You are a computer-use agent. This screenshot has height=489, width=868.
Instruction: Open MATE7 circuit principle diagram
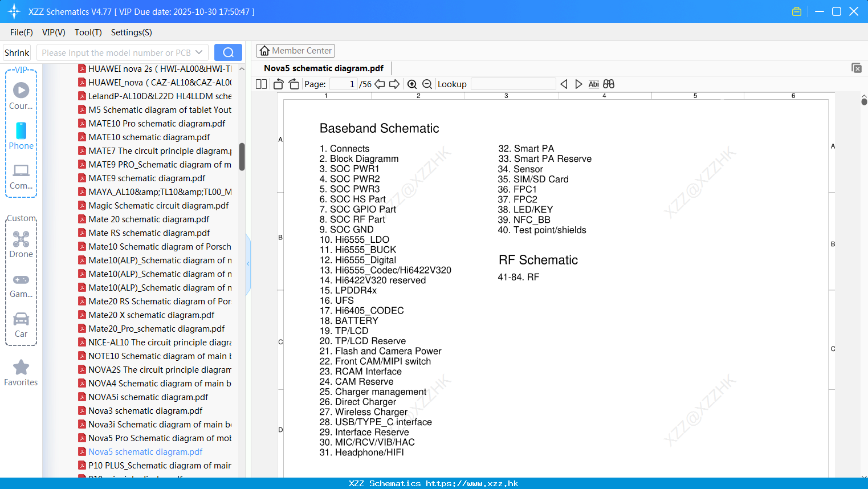click(x=154, y=150)
